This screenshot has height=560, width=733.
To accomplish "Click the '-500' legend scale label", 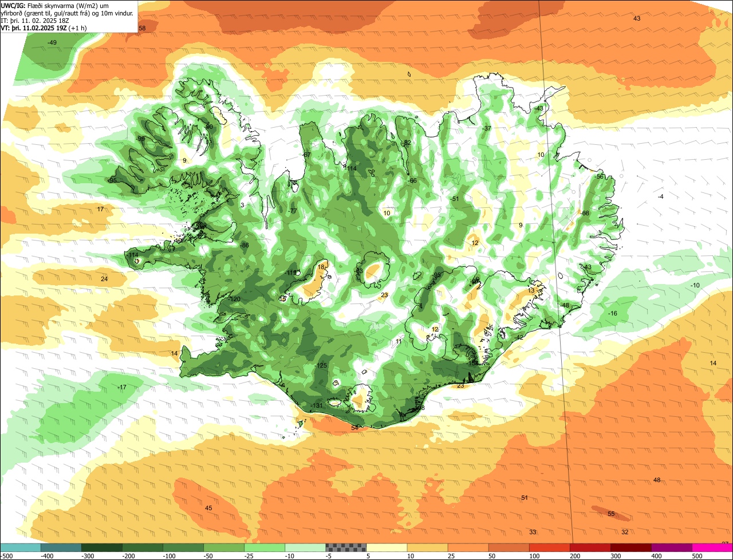I will pyautogui.click(x=6, y=556).
